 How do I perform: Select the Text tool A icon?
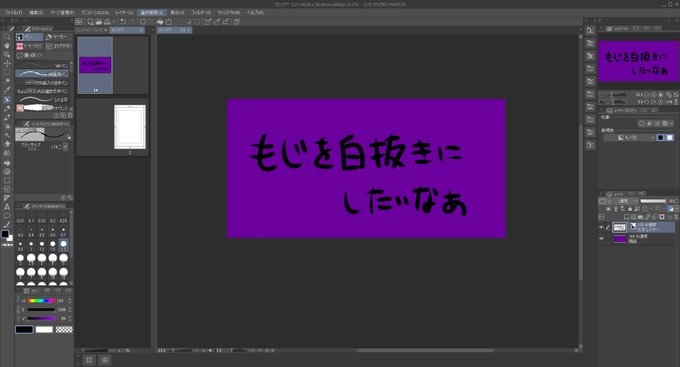[x=7, y=207]
